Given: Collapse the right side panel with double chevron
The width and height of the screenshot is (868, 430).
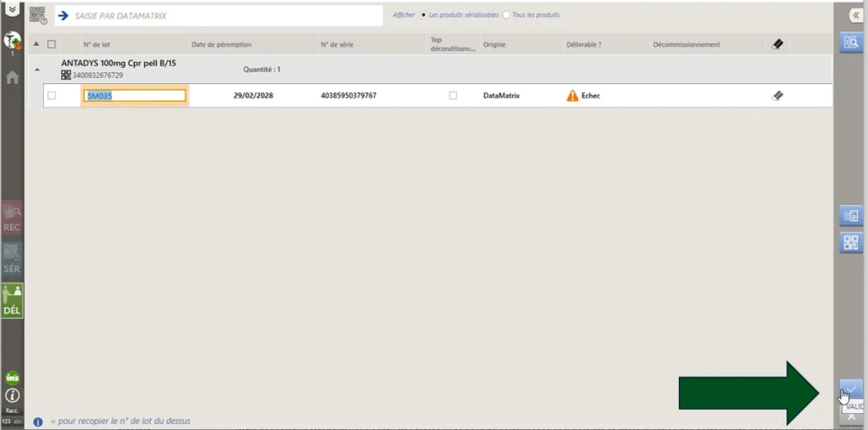Looking at the screenshot, I should (855, 15).
